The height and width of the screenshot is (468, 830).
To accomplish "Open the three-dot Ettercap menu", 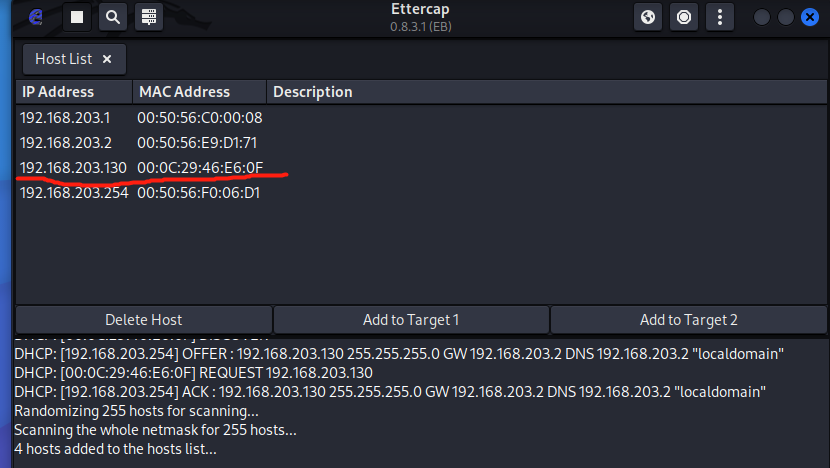I will [720, 17].
